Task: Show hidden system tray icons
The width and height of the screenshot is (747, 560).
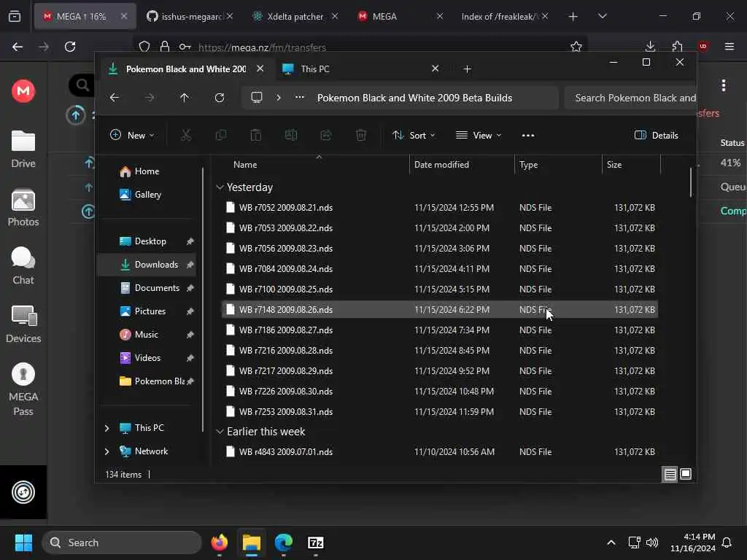Action: (611, 542)
